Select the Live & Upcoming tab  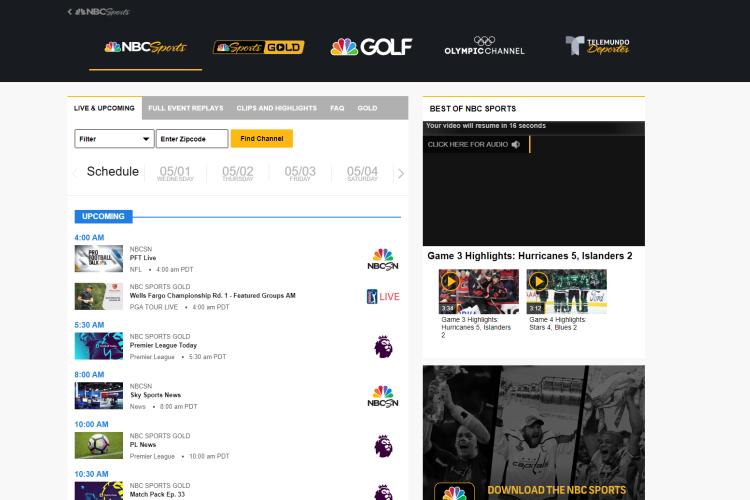[104, 108]
